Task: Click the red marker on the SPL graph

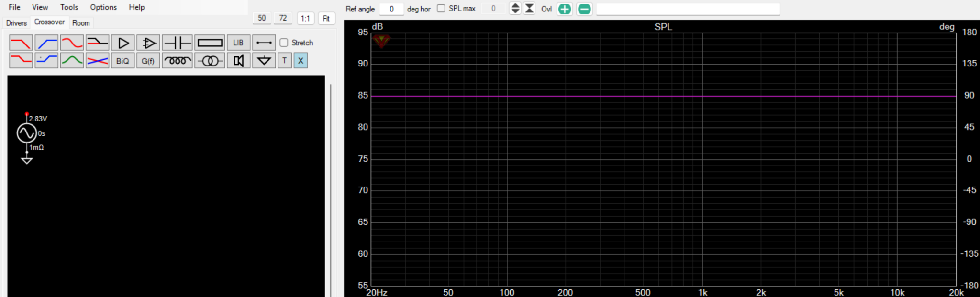Action: pyautogui.click(x=381, y=41)
